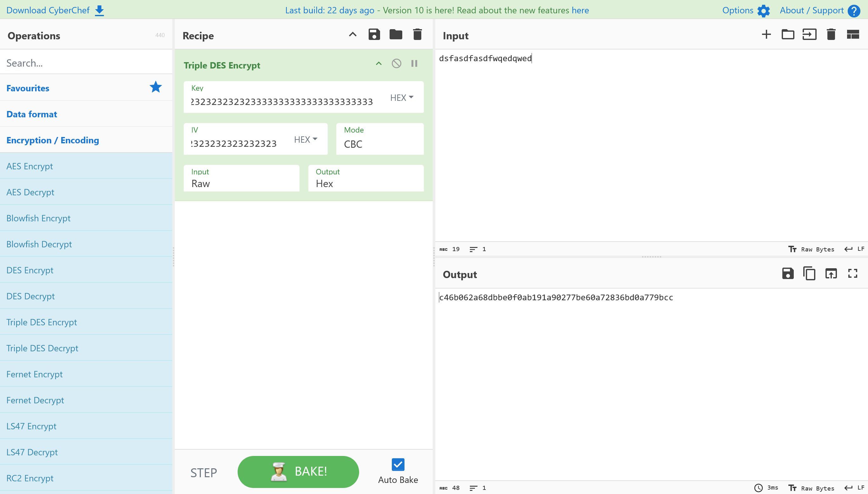Select LS47 Encrypt operation
The height and width of the screenshot is (494, 868).
pyautogui.click(x=86, y=426)
